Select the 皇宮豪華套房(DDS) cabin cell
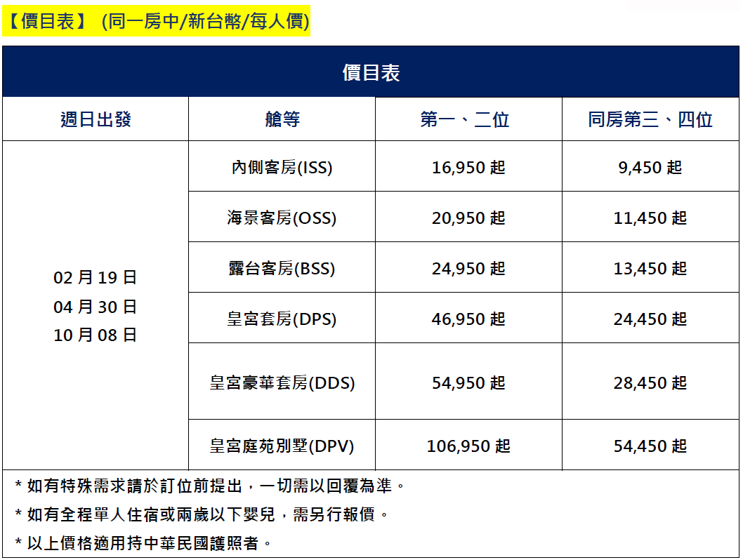 pos(282,383)
